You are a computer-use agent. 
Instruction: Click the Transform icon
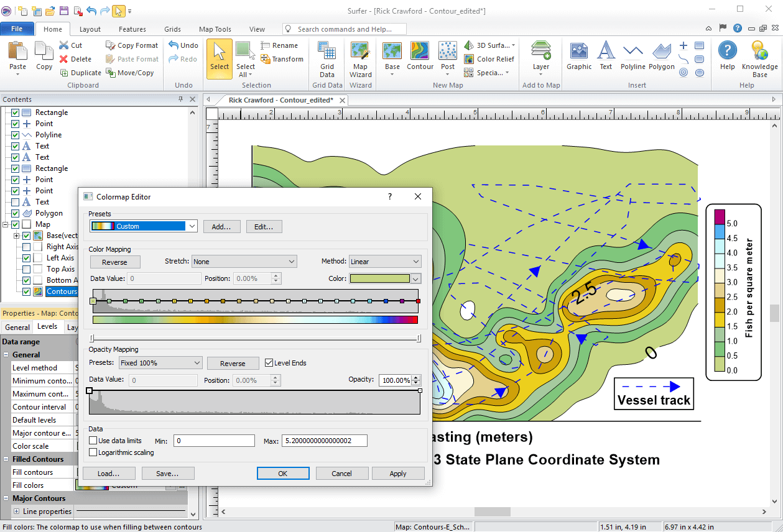click(x=265, y=59)
